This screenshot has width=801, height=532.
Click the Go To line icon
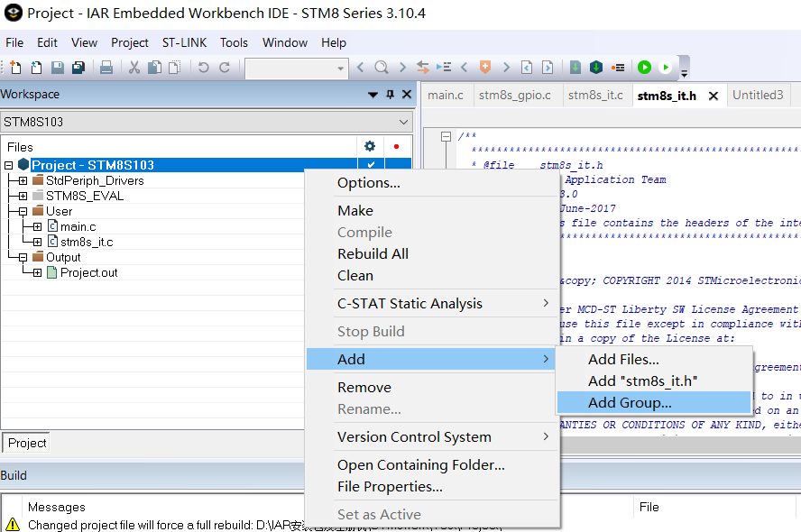[x=444, y=68]
